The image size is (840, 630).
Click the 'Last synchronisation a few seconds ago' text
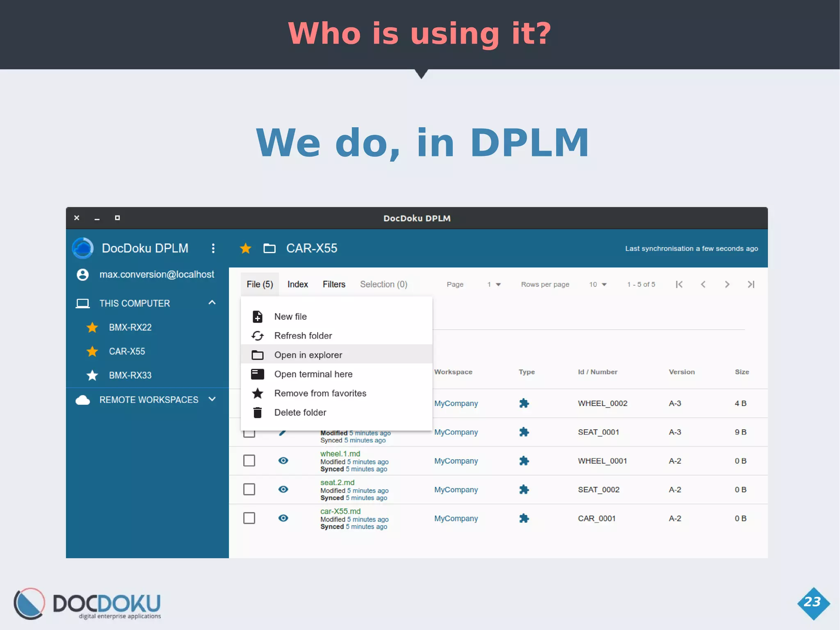coord(692,249)
